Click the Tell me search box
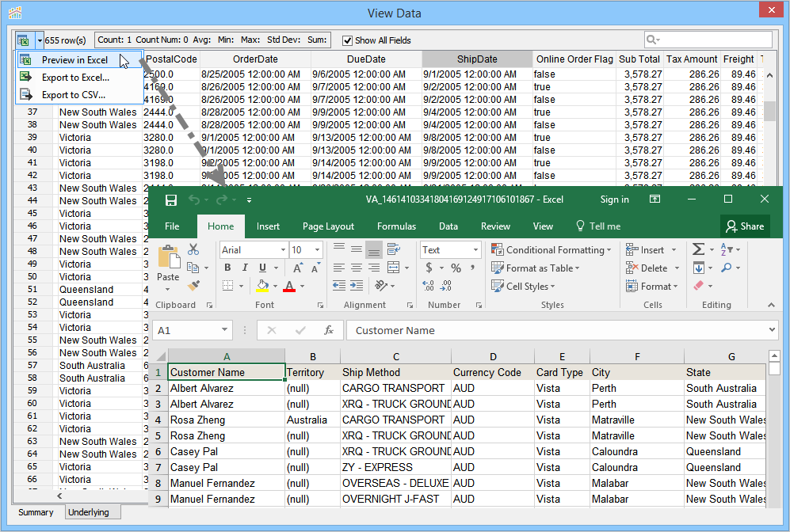The width and height of the screenshot is (790, 532). 598,226
